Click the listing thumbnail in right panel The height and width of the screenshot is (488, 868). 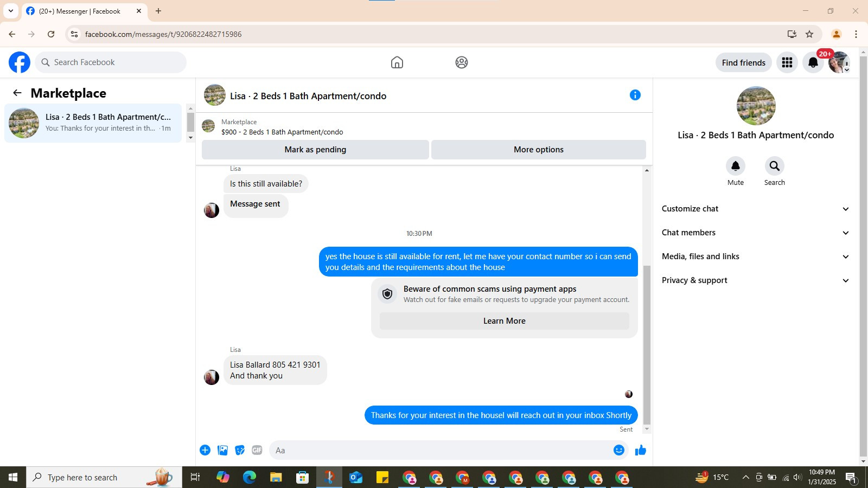click(x=756, y=106)
